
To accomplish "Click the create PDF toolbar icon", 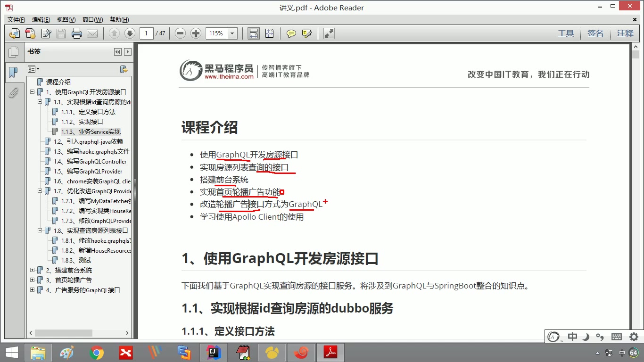I will [30, 33].
